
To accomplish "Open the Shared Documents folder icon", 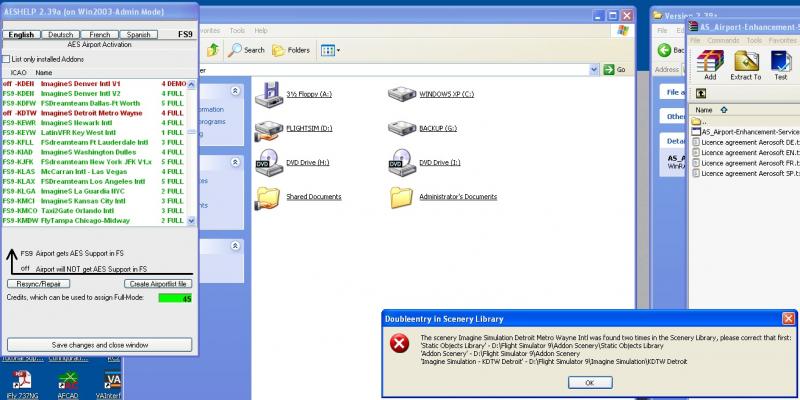I will point(268,198).
